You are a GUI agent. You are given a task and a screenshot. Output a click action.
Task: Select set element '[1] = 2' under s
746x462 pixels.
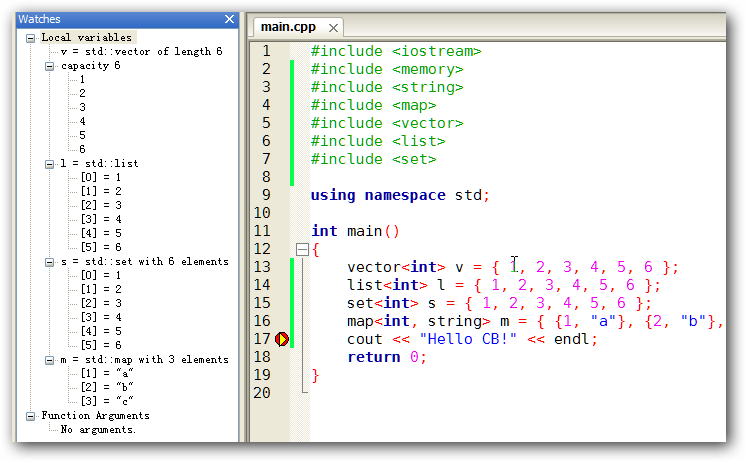click(101, 289)
